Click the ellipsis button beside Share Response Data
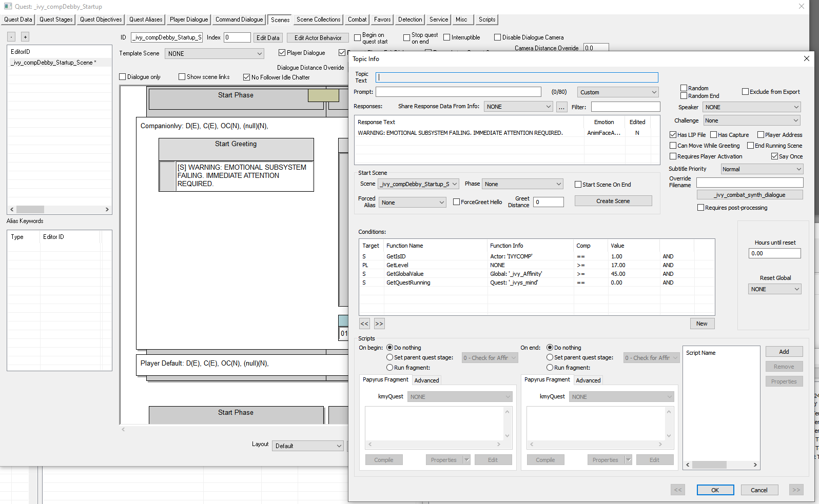819x504 pixels. pyautogui.click(x=562, y=107)
